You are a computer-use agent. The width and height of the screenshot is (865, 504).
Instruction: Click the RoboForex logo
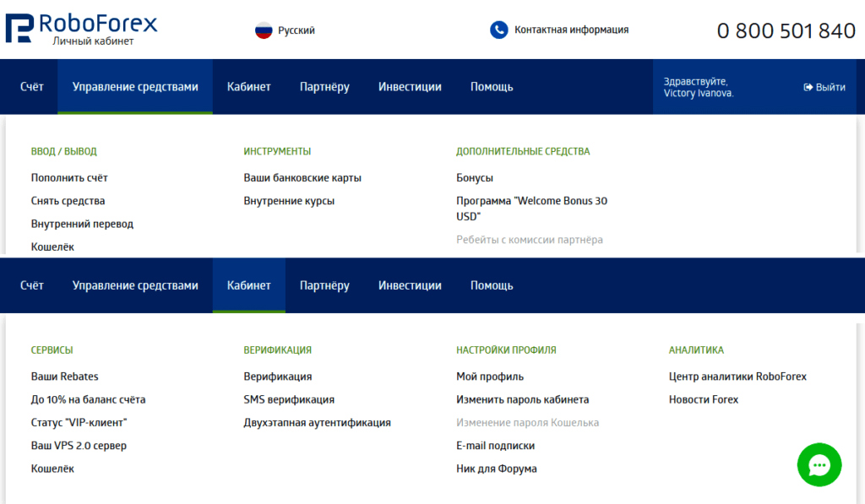pyautogui.click(x=81, y=29)
